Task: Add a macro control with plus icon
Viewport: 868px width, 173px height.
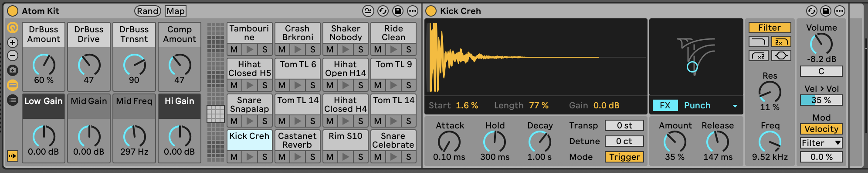Action: click(13, 42)
